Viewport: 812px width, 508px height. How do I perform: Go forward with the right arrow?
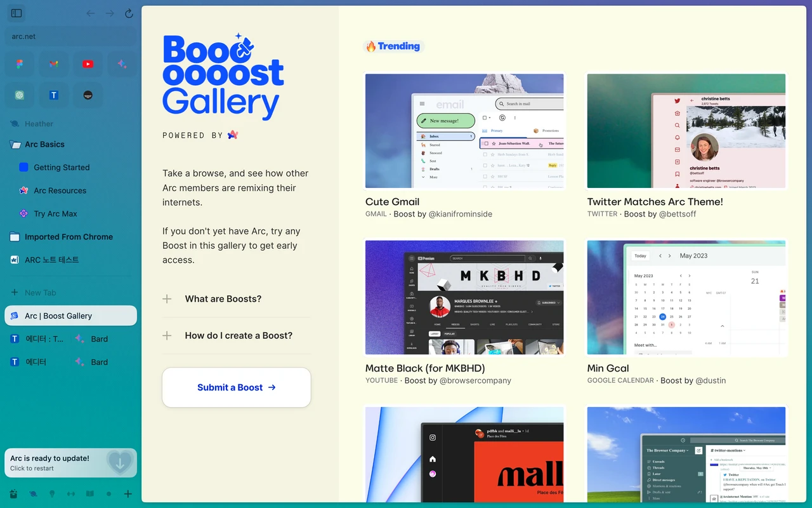[x=110, y=13]
